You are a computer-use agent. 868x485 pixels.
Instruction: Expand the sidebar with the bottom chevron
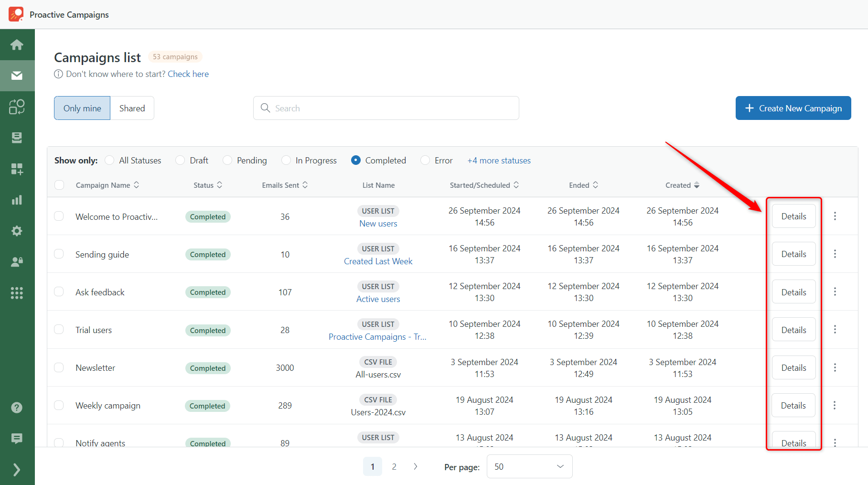tap(17, 470)
